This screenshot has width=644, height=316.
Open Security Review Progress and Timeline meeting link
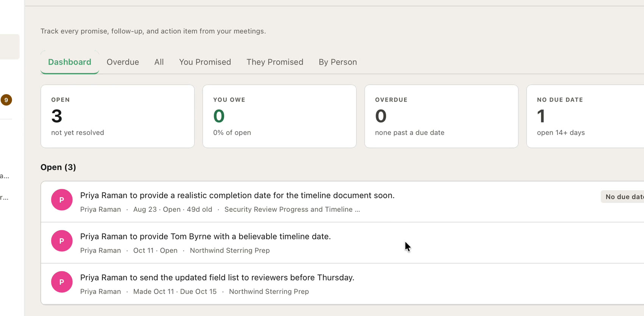tap(292, 210)
